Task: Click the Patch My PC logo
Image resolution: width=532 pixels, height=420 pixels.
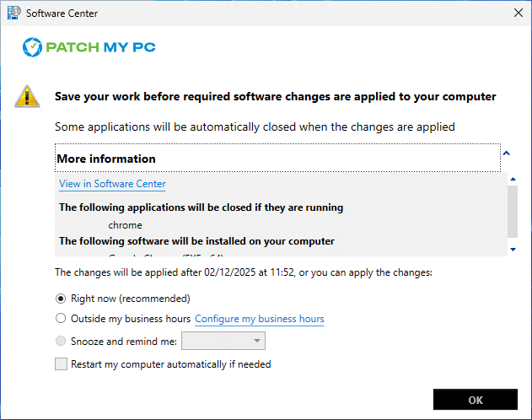Action: click(89, 47)
